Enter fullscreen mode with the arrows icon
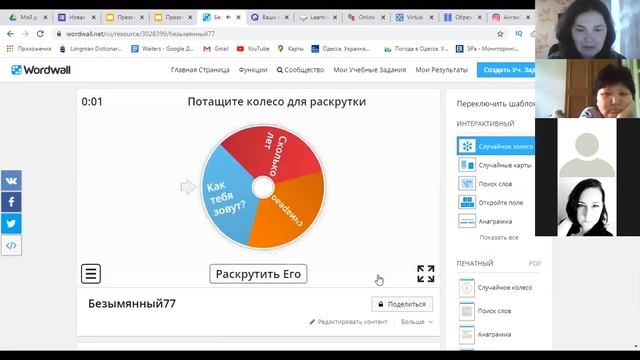Screen dimensions: 640x360 tap(425, 273)
